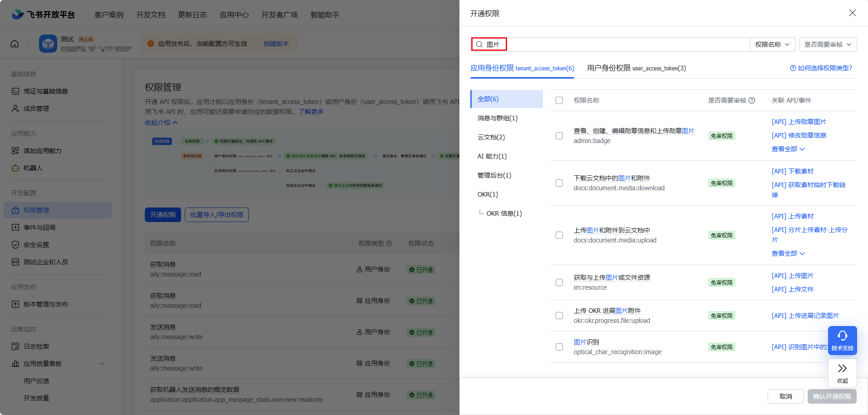The width and height of the screenshot is (868, 415).
Task: Check the select-all permissions checkbox
Action: pos(559,100)
